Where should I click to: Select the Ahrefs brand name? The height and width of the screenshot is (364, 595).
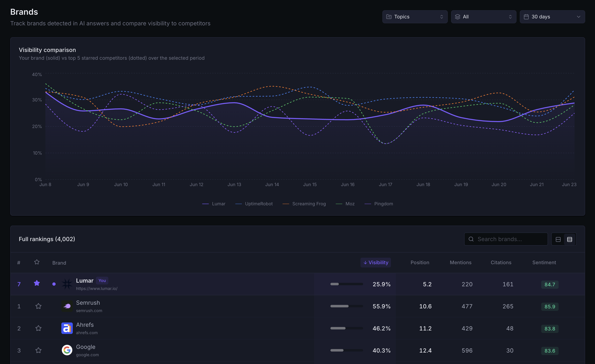[85, 325]
